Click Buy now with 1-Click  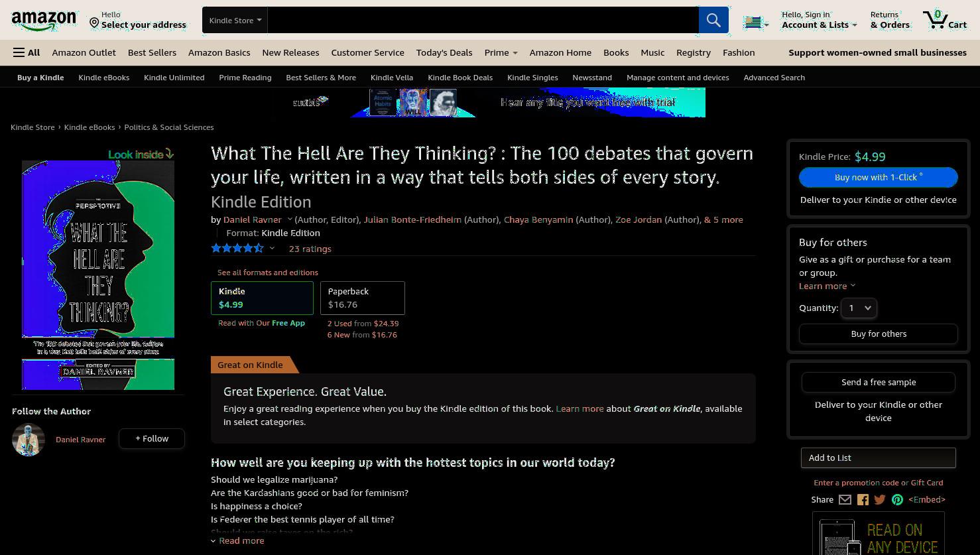(878, 177)
